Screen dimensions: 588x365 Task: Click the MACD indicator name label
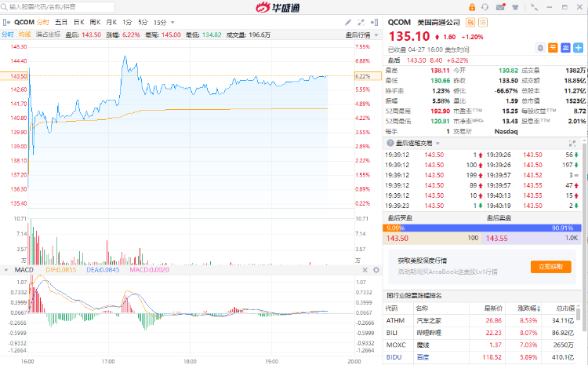coord(24,270)
